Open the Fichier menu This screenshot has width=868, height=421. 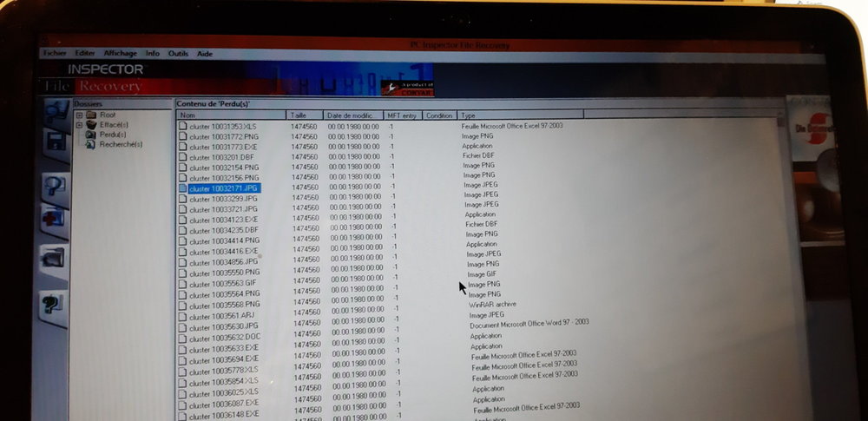(x=54, y=54)
